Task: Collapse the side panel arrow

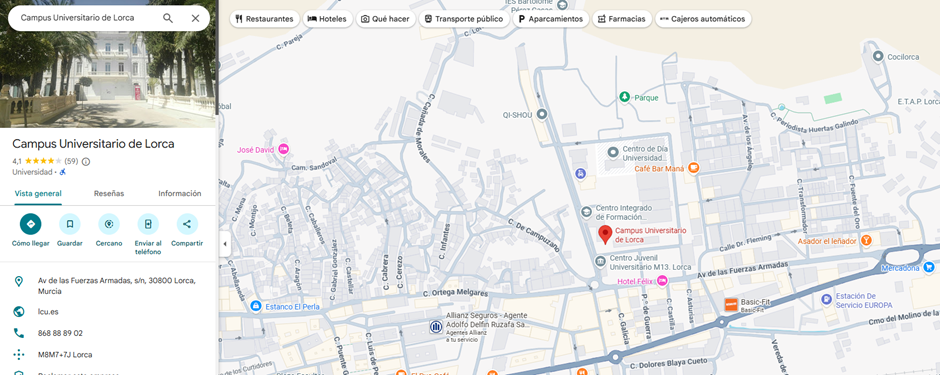Action: pyautogui.click(x=224, y=244)
